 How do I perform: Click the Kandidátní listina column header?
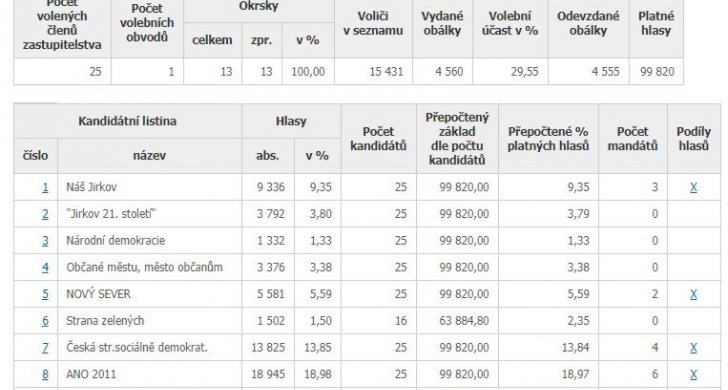(127, 121)
